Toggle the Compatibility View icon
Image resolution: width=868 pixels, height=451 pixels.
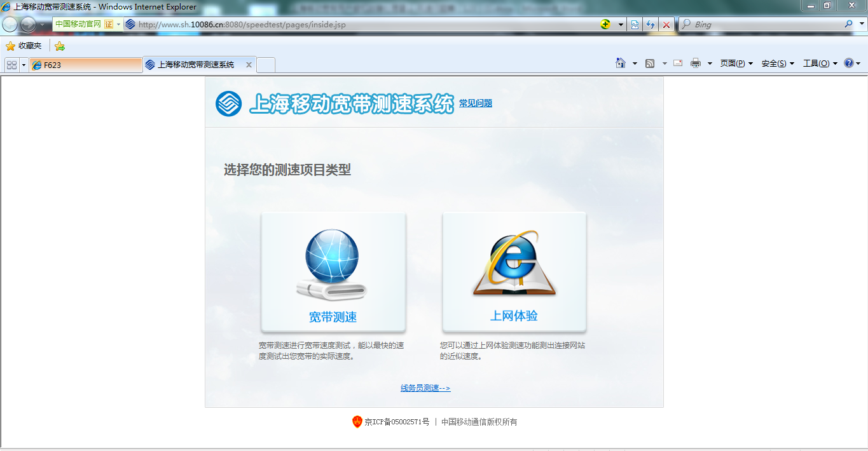[635, 25]
